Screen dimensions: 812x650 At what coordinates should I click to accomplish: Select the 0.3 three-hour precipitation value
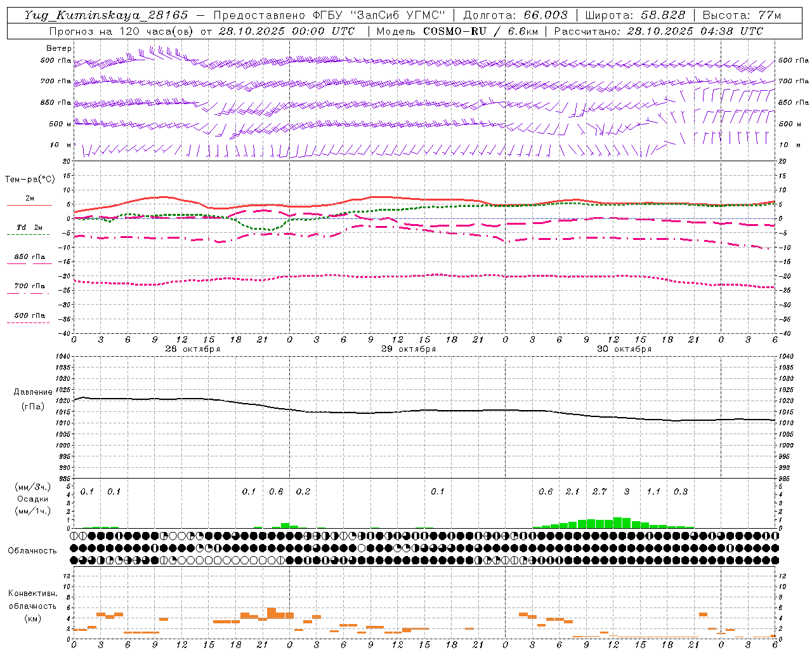(x=681, y=492)
